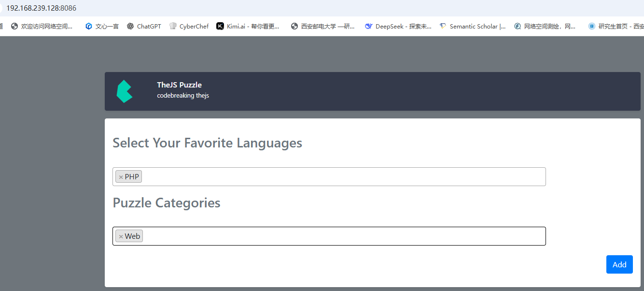Click the TheJS Puzzle title text
Image resolution: width=644 pixels, height=291 pixels.
pos(179,85)
